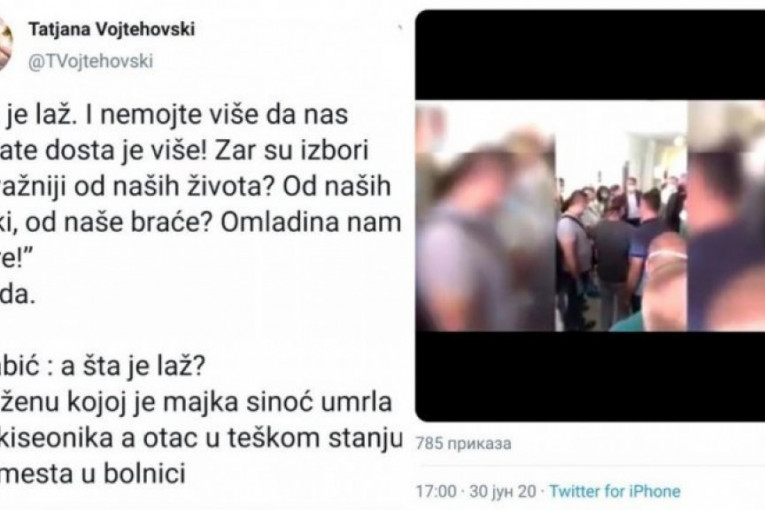Open the tweet options chevron
The width and height of the screenshot is (765, 510).
[x=400, y=28]
